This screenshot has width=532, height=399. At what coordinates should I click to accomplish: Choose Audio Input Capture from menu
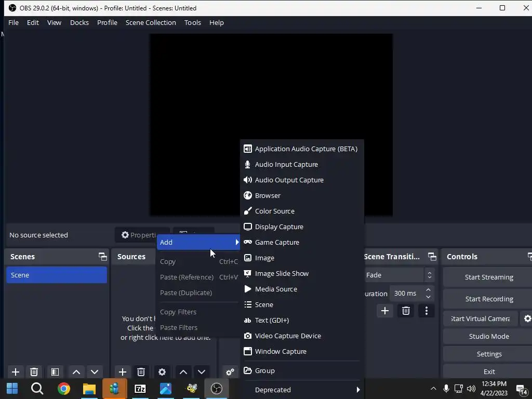click(x=302, y=164)
